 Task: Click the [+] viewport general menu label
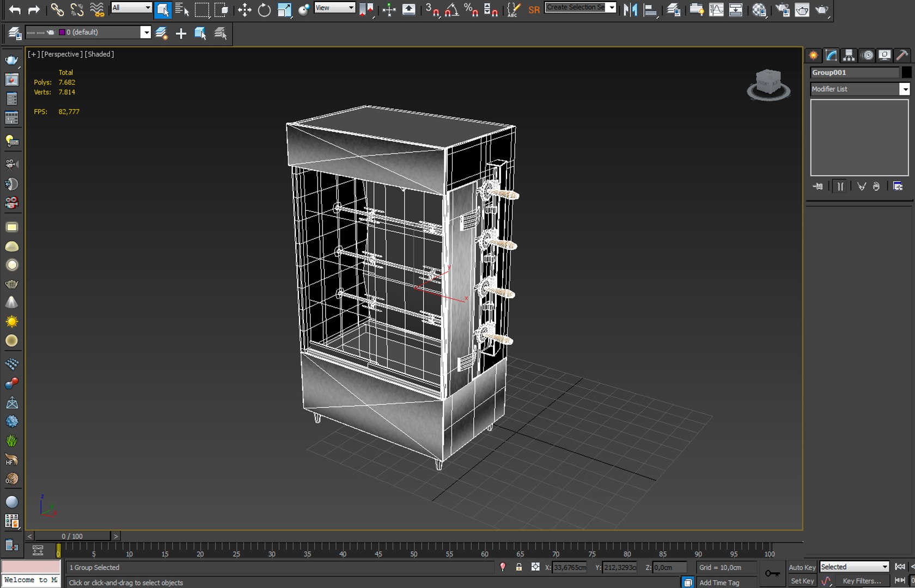(x=34, y=54)
